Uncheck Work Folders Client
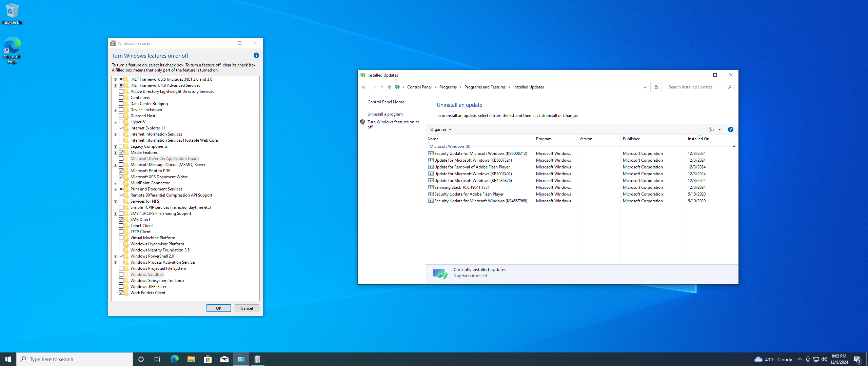Viewport: 868px width, 366px height. [121, 293]
